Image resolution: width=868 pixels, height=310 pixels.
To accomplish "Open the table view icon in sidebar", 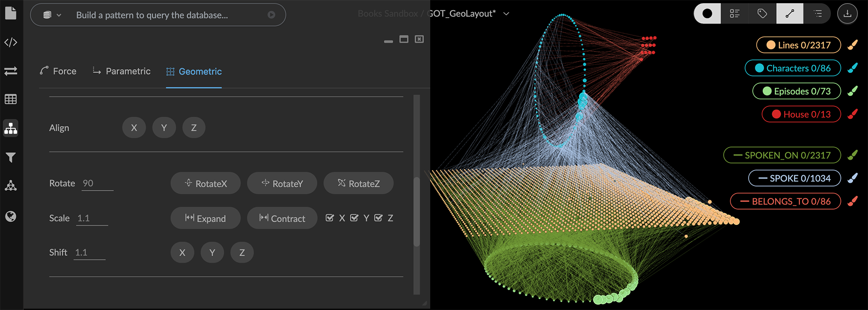I will point(11,99).
